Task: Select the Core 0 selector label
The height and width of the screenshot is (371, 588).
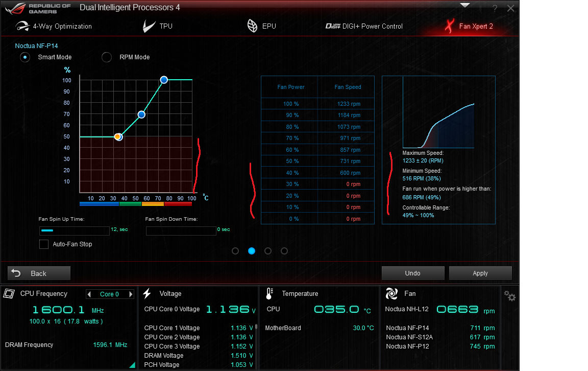Action: pyautogui.click(x=110, y=294)
